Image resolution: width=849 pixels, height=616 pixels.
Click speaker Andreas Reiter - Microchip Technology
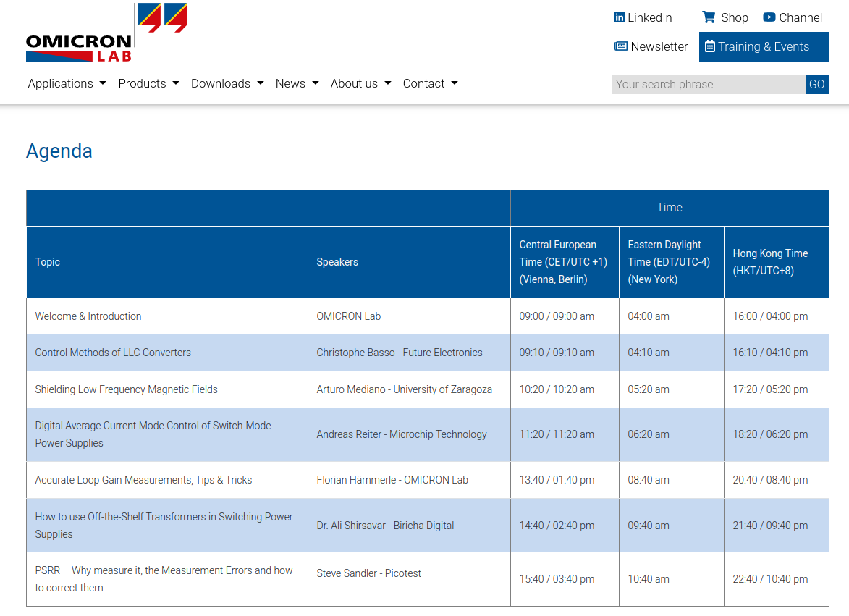pyautogui.click(x=402, y=434)
